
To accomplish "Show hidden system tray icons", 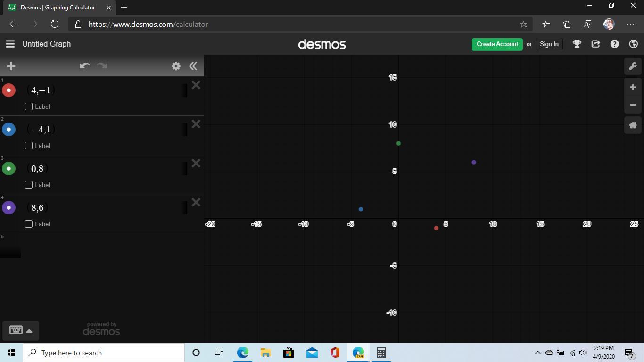I will click(537, 353).
